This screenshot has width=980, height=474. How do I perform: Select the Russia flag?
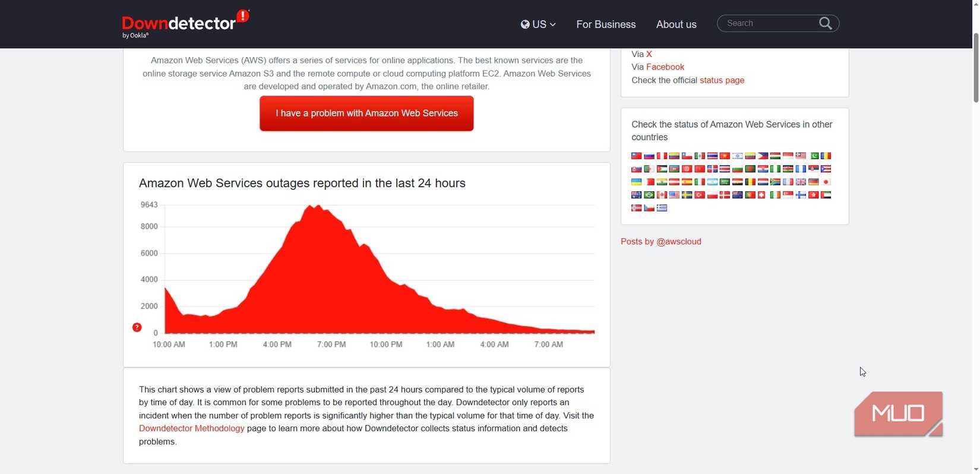(649, 156)
